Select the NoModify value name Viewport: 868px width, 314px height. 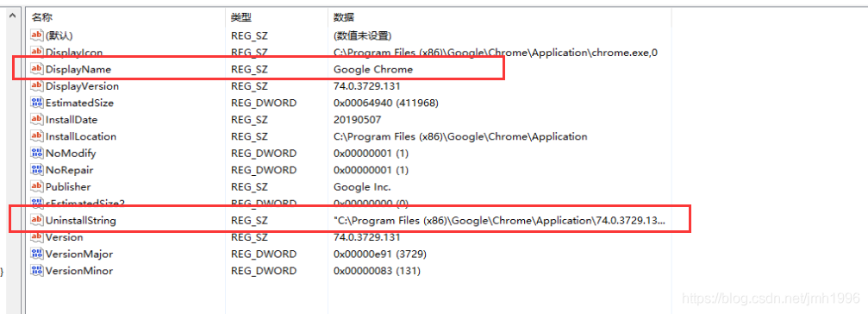(71, 153)
